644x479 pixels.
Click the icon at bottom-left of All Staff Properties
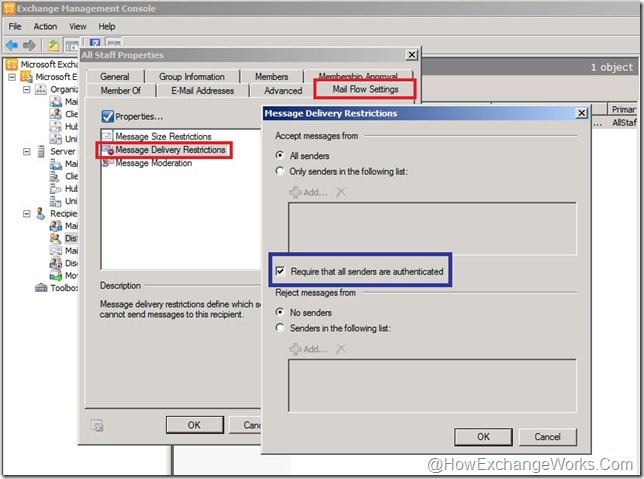97,425
